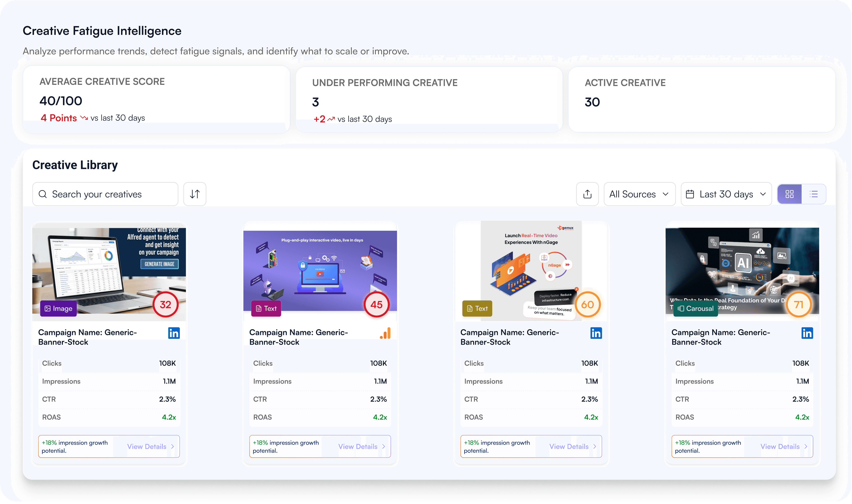The image size is (852, 504).
Task: Click the export/share upload icon
Action: pos(587,194)
